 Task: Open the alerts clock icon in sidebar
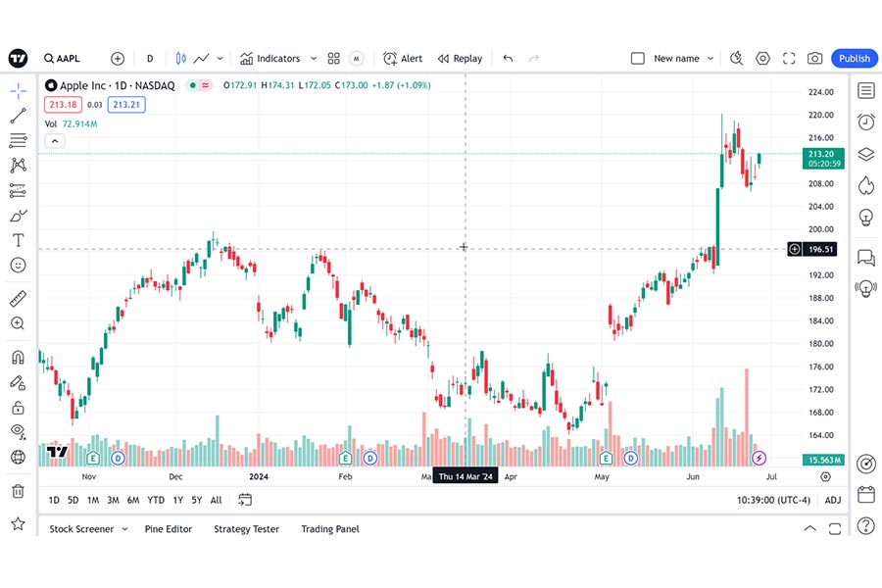865,122
